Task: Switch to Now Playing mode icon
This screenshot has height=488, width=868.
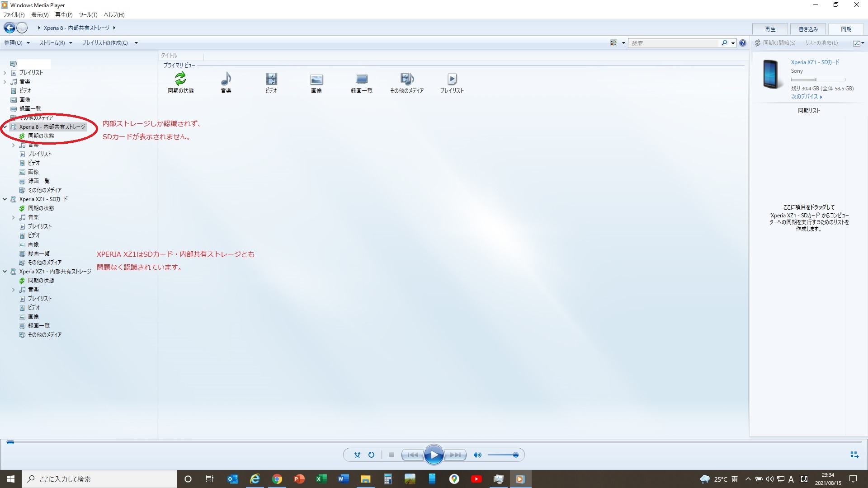Action: pyautogui.click(x=854, y=455)
